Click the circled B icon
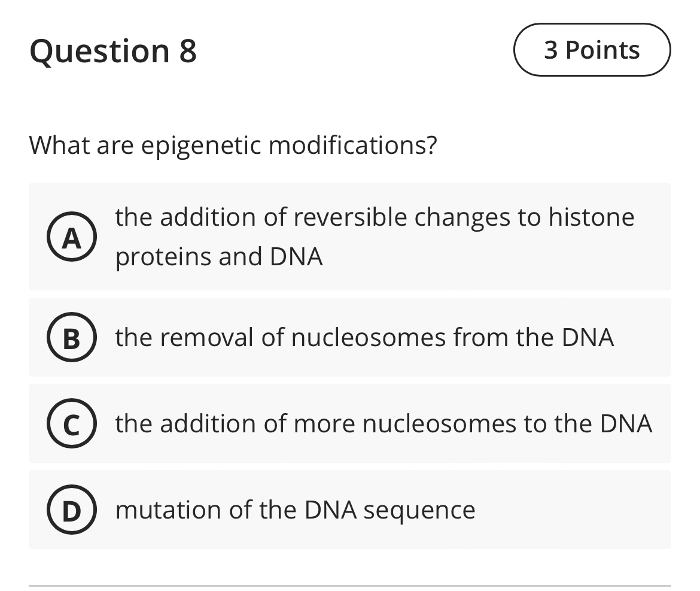Viewport: 700px width, 591px height. pos(72,337)
